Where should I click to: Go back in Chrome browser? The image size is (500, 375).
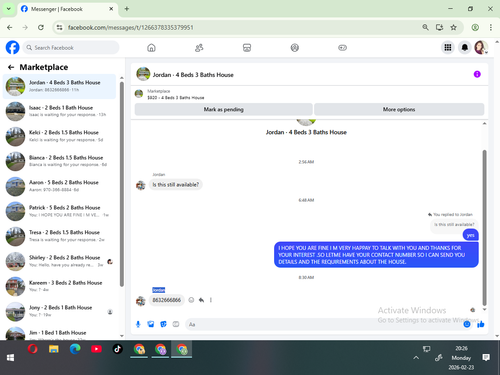click(x=10, y=27)
